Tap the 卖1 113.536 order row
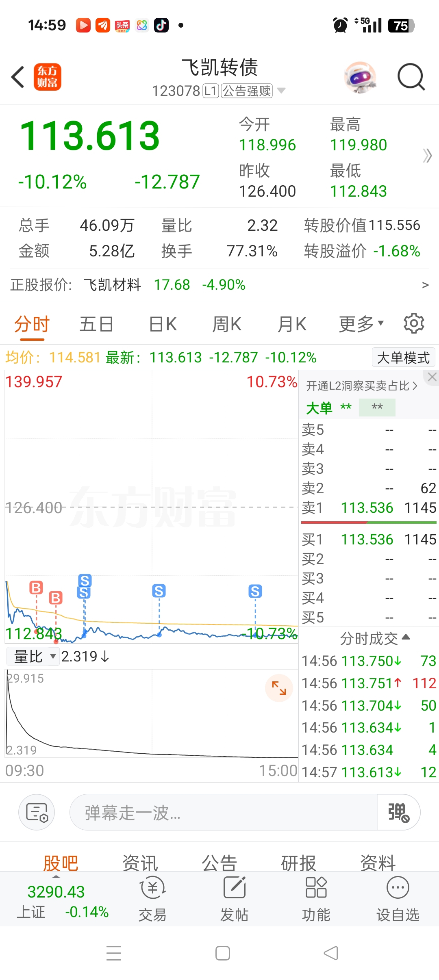Image resolution: width=439 pixels, height=980 pixels. (x=369, y=507)
